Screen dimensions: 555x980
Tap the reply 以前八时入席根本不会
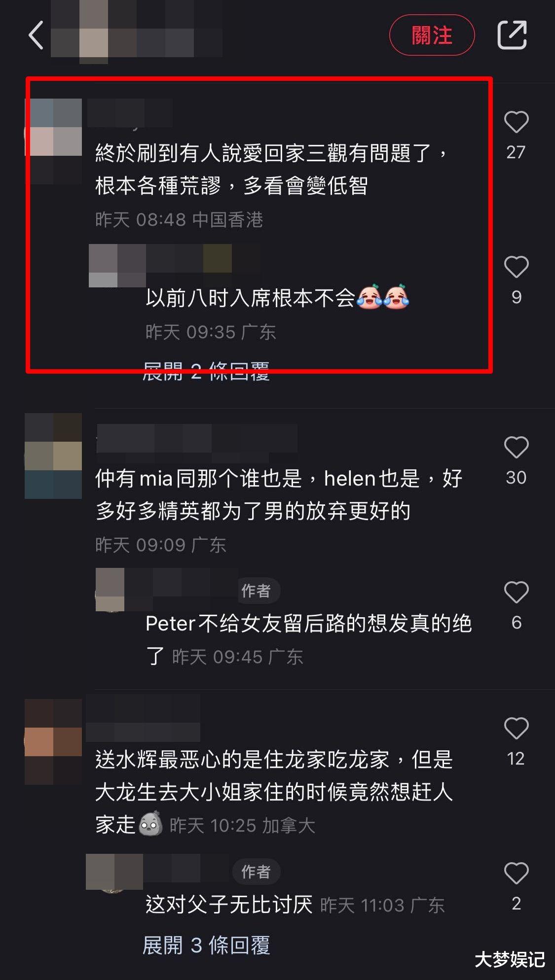[250, 298]
